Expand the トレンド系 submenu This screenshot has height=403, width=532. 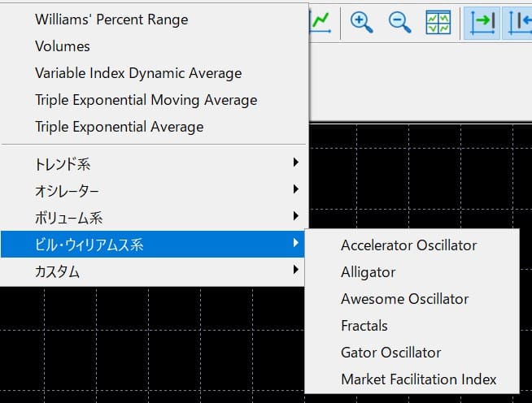point(154,163)
